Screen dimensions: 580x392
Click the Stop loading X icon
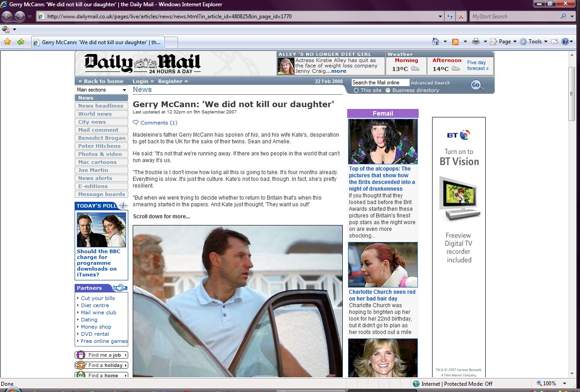click(461, 17)
